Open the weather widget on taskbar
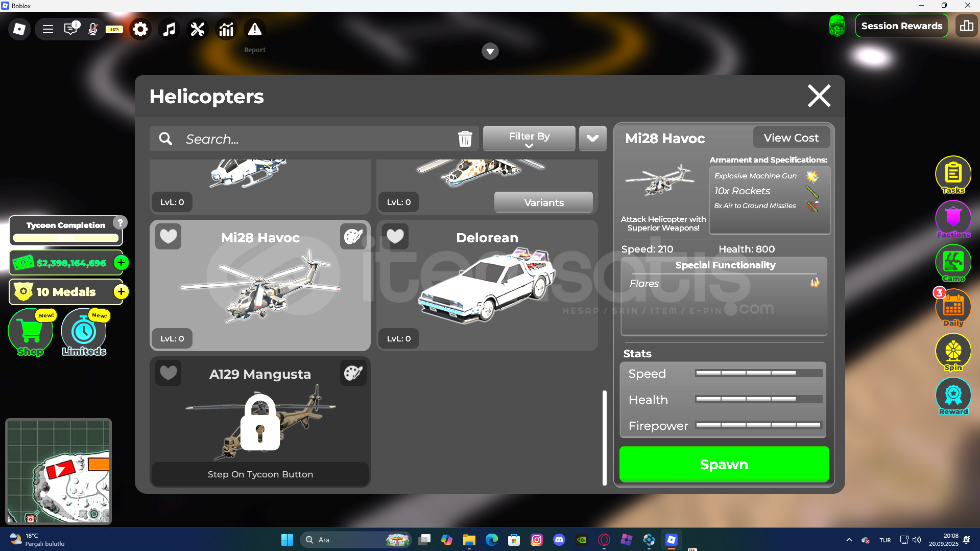 point(37,540)
